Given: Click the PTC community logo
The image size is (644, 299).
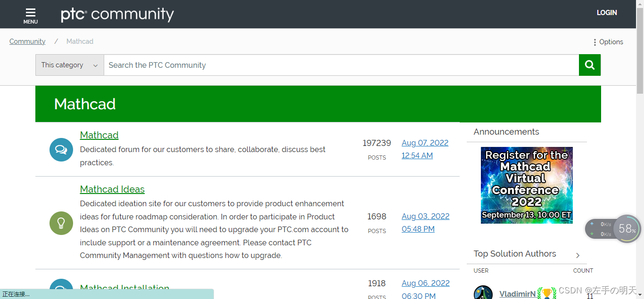Looking at the screenshot, I should click(x=117, y=14).
